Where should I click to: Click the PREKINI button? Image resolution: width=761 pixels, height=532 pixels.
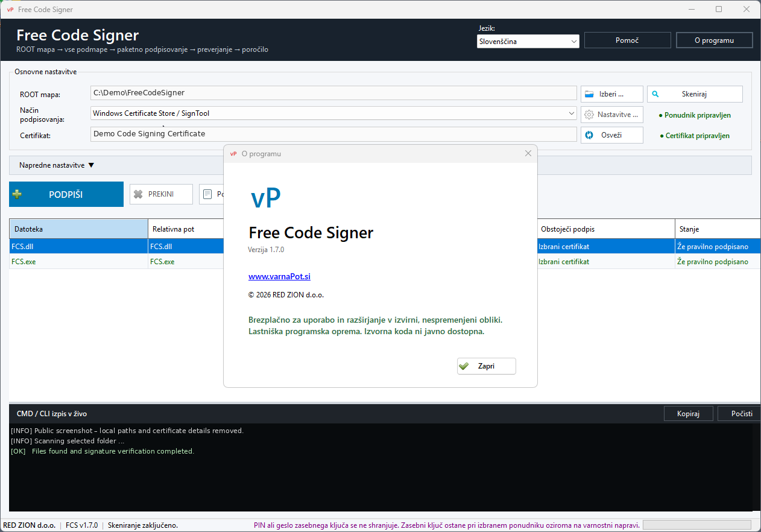[161, 194]
